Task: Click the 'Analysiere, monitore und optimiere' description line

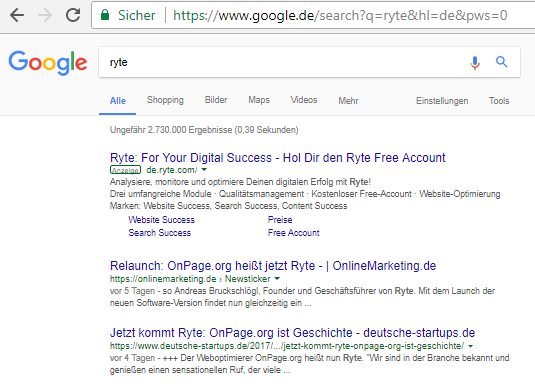Action: [240, 182]
